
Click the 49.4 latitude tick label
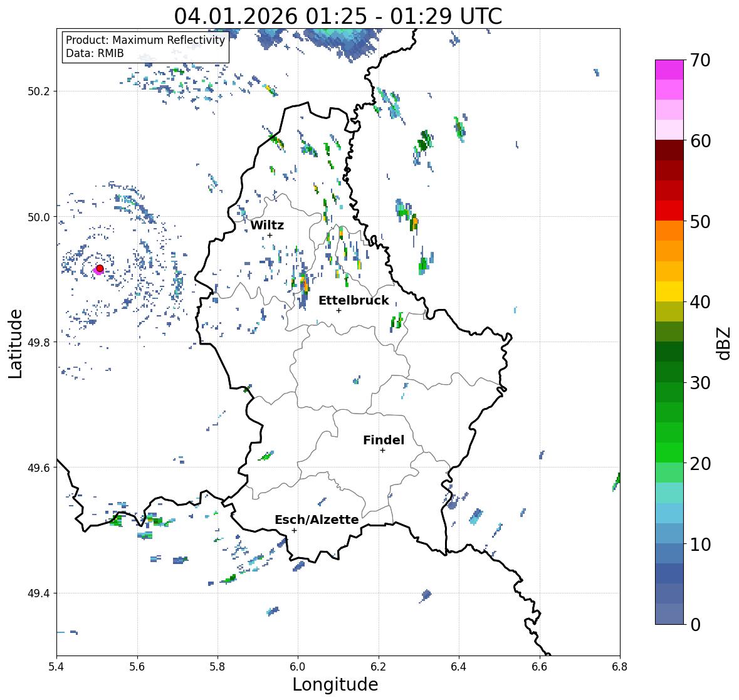coord(39,593)
